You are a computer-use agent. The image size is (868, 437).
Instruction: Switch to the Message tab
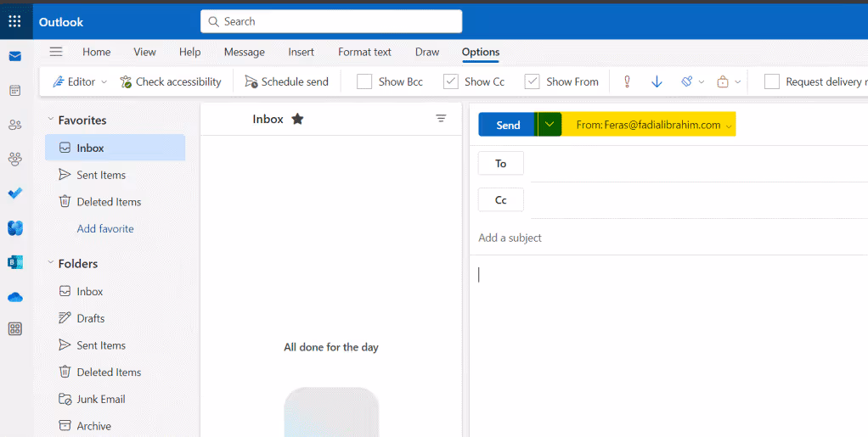tap(244, 52)
